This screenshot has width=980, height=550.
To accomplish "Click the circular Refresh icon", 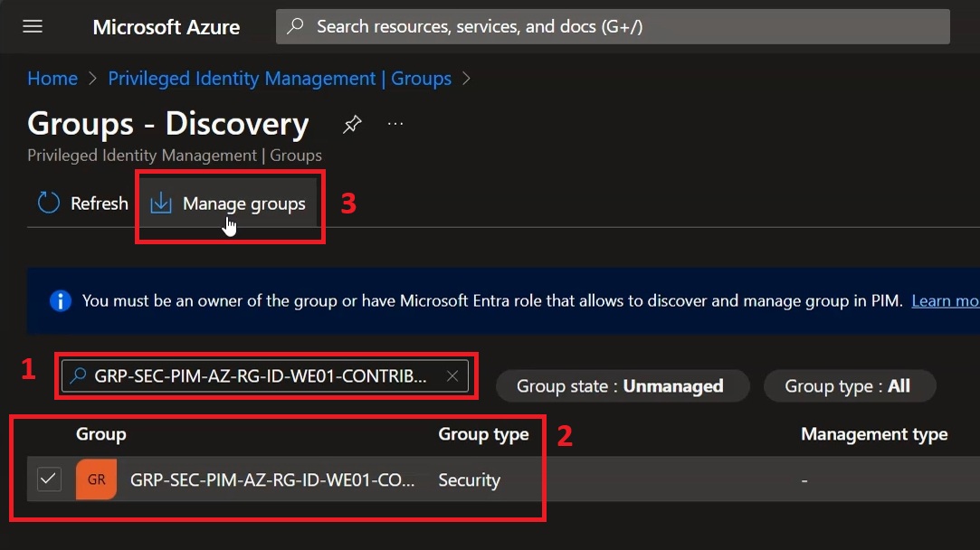I will pos(49,204).
